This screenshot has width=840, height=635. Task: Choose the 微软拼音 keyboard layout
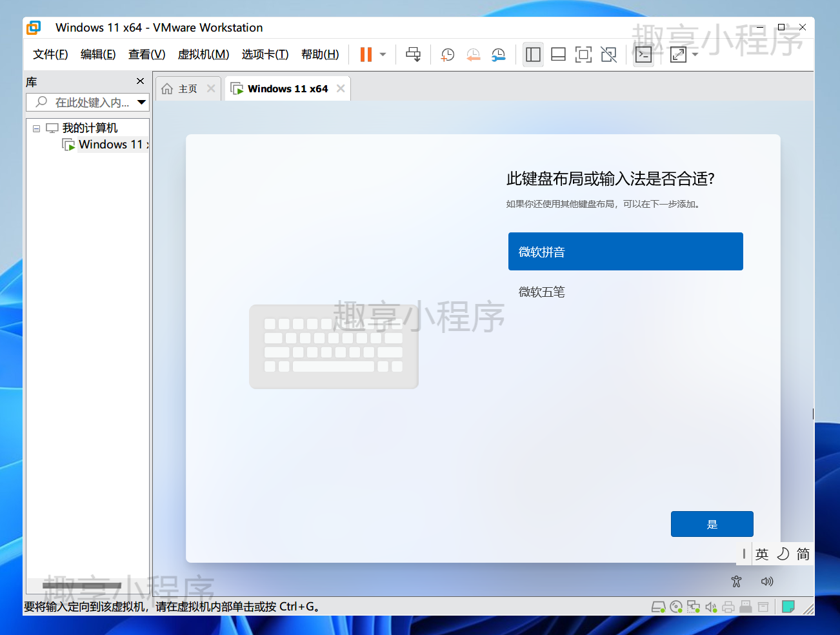626,252
